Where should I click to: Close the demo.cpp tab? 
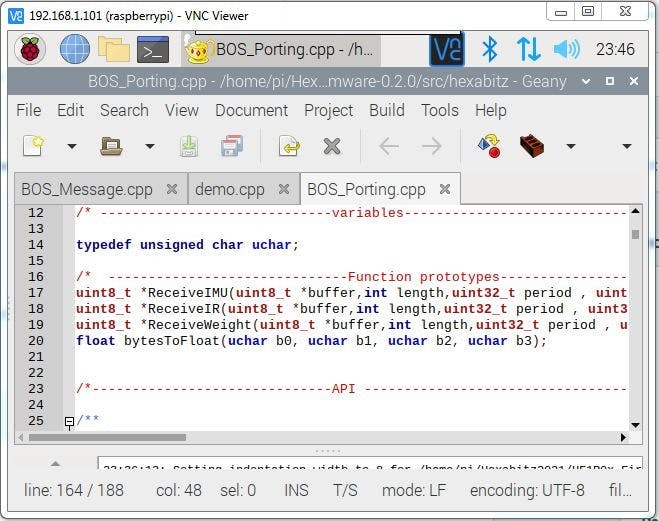tap(284, 189)
